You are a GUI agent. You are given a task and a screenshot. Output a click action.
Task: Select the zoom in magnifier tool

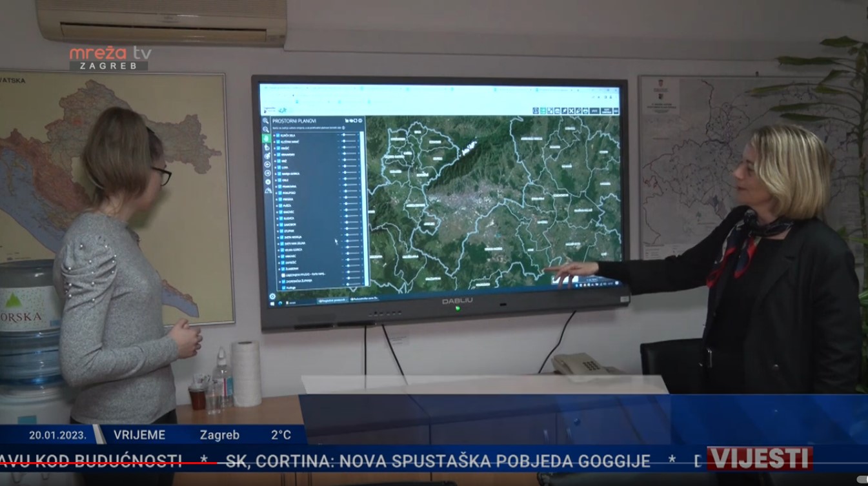(x=265, y=121)
